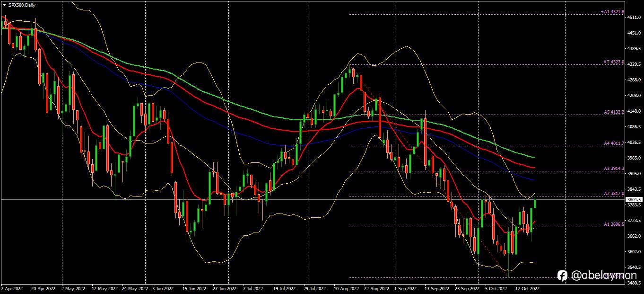Click the 2 May 2022 date label
The image size is (644, 294).
click(x=73, y=288)
